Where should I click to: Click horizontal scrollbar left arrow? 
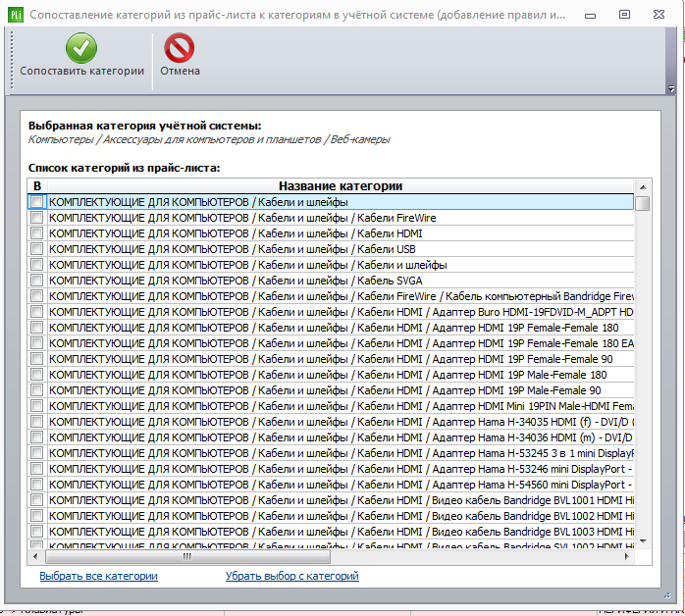[36, 556]
